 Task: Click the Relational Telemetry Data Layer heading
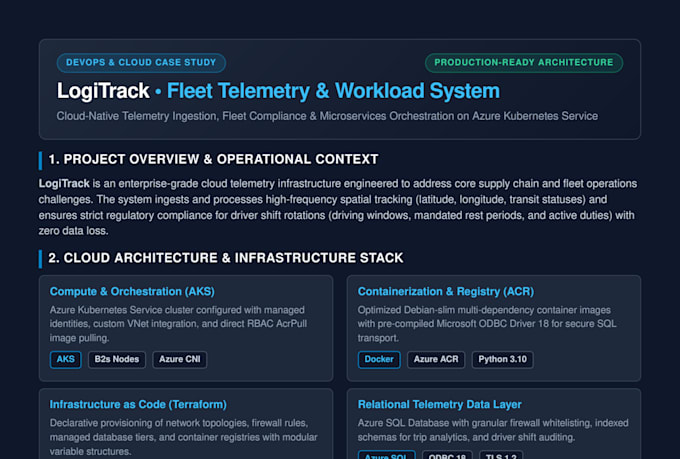[x=439, y=404]
